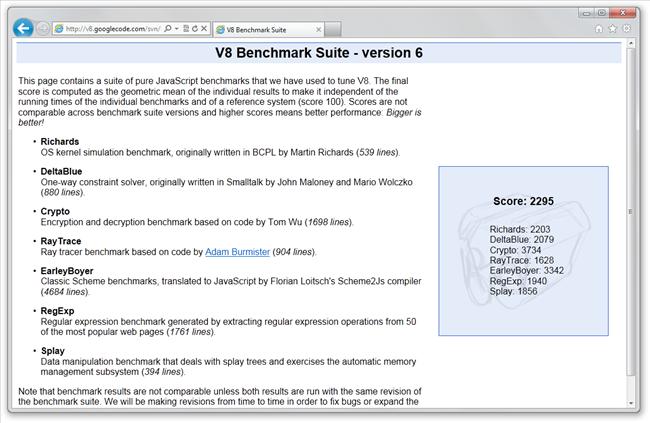Screen dimensions: 650x423
Task: Click 'Richards: 2203' in results box
Action: coord(520,229)
